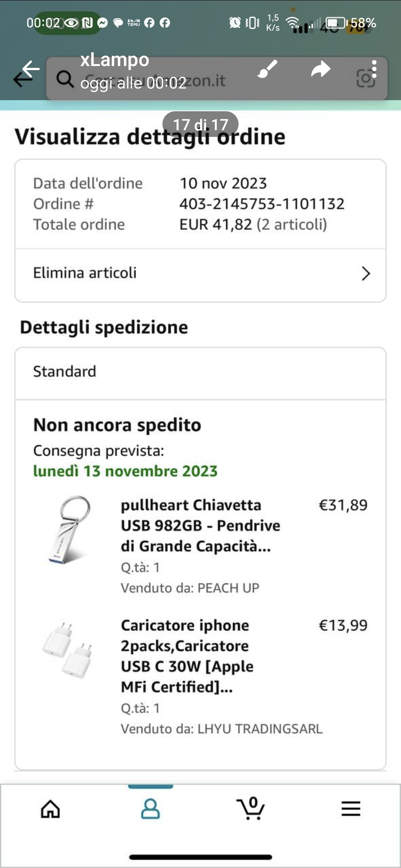Open Caricatore iphone 2packs product title
The image size is (401, 868).
[188, 656]
